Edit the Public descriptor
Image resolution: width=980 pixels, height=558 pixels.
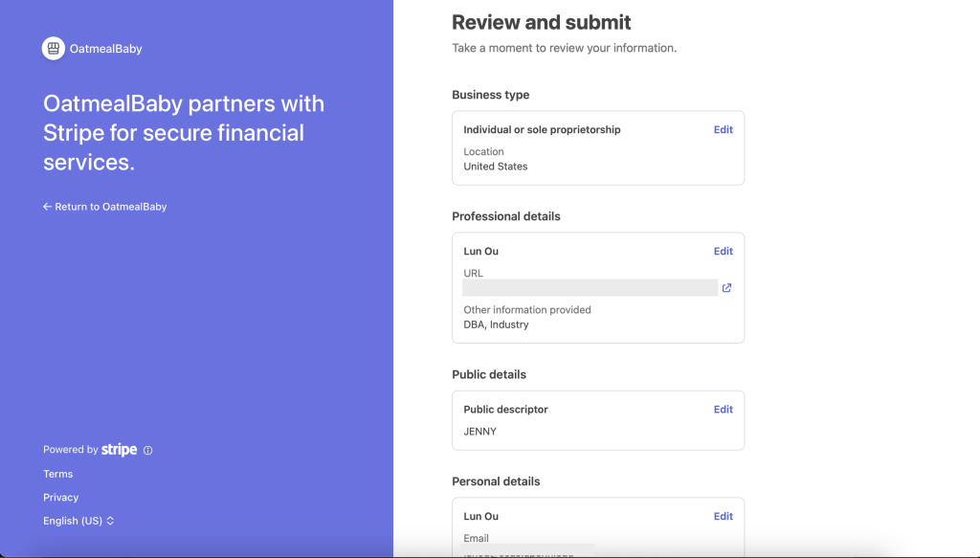click(724, 410)
